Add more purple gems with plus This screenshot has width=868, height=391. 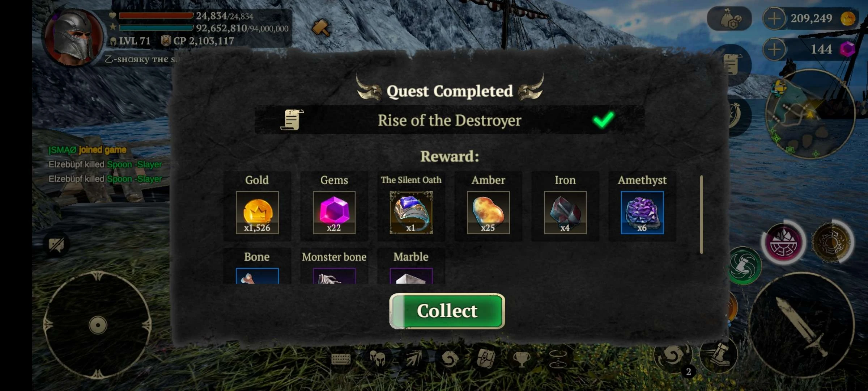[774, 49]
